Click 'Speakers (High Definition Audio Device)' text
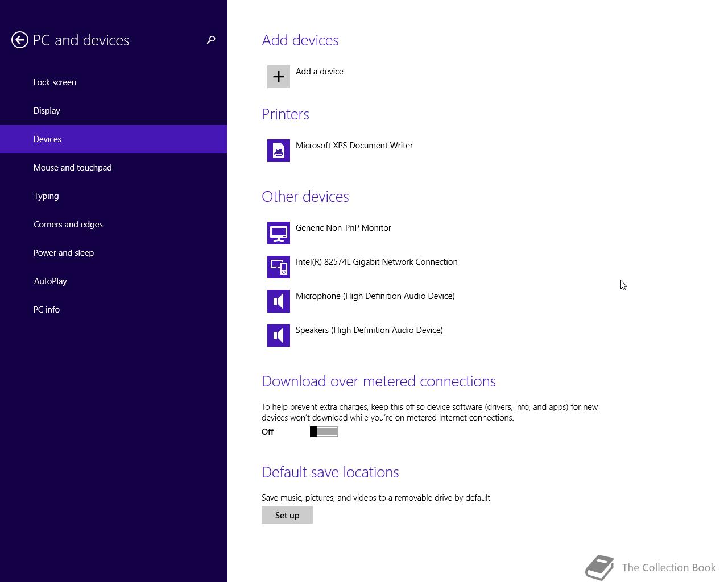 click(x=369, y=330)
